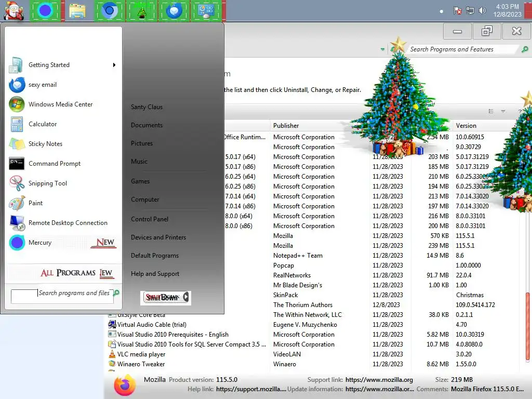
Task: Open Computer from start menu
Action: (x=145, y=199)
